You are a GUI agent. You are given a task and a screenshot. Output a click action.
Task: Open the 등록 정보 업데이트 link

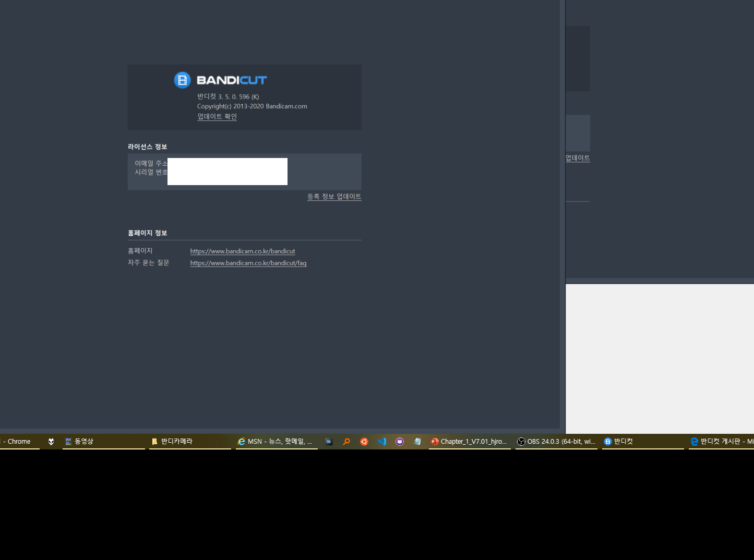334,197
